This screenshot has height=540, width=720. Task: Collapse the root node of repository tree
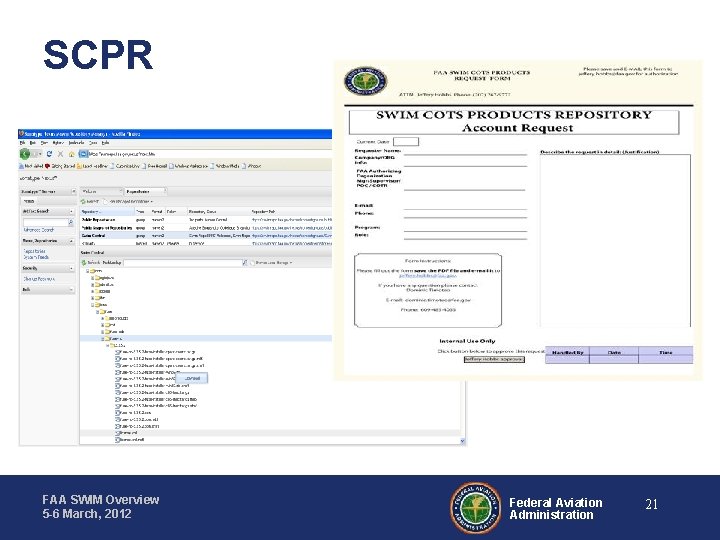(87, 271)
